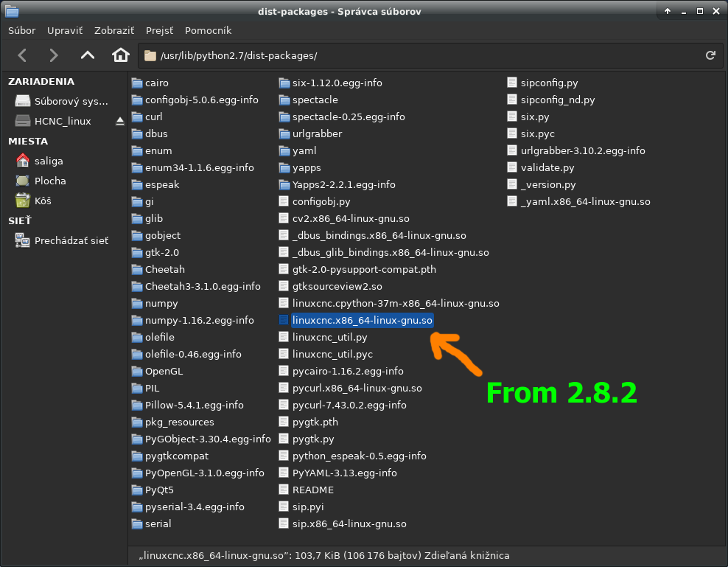This screenshot has height=567, width=728.
Task: Select the validate.py file icon
Action: [x=512, y=168]
